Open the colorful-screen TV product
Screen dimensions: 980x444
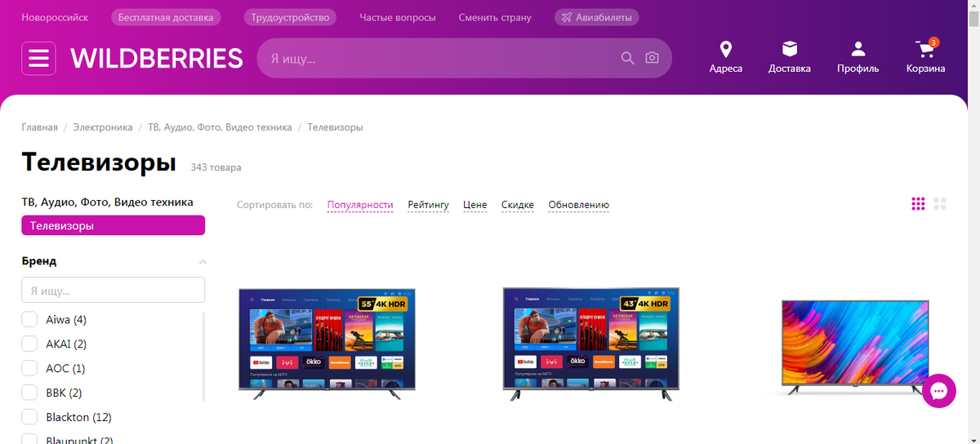tap(855, 347)
